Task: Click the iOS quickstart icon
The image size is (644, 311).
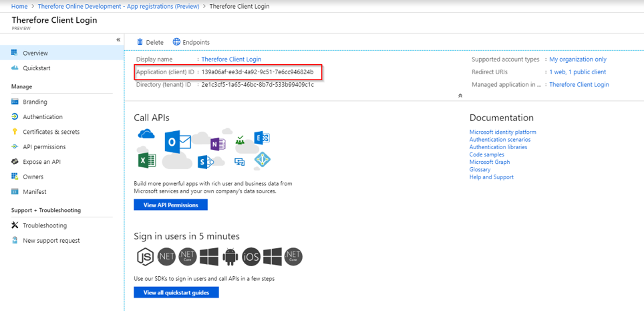Action: point(251,257)
